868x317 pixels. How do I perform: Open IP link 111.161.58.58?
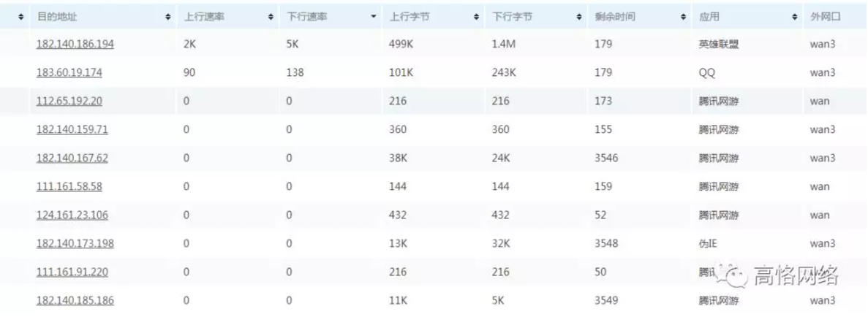(69, 186)
